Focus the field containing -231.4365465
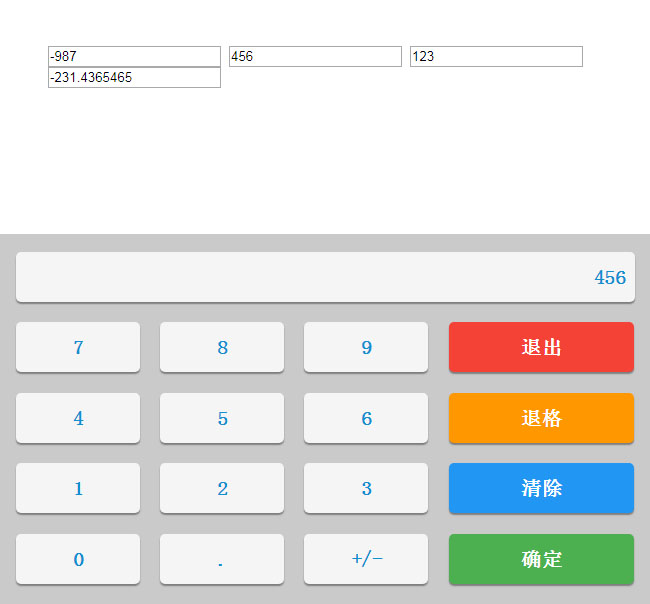Image resolution: width=650 pixels, height=604 pixels. pyautogui.click(x=134, y=78)
